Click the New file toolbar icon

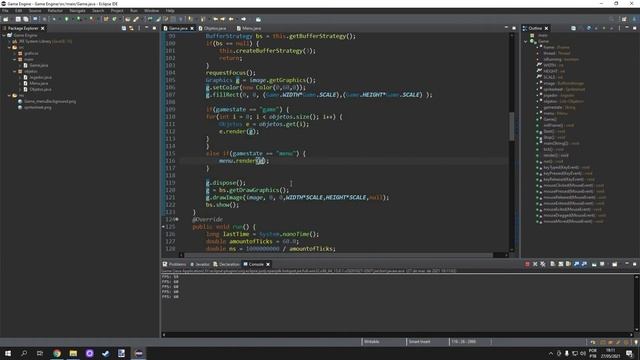(6, 19)
